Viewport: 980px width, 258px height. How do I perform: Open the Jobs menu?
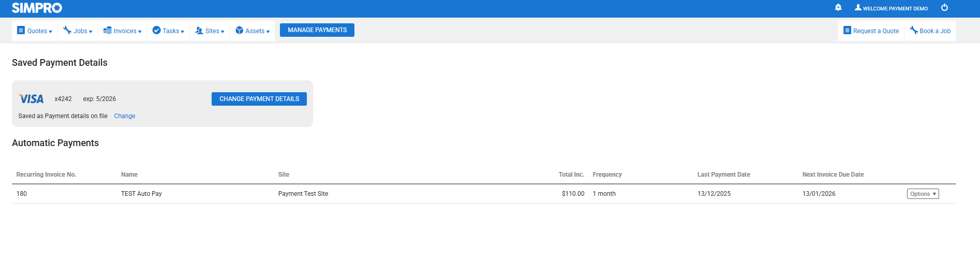pyautogui.click(x=81, y=31)
